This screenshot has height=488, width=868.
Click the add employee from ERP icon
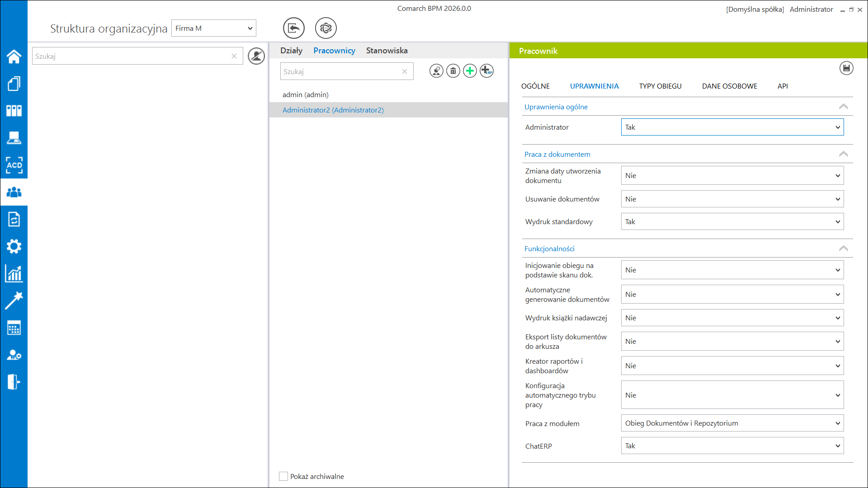pyautogui.click(x=486, y=71)
